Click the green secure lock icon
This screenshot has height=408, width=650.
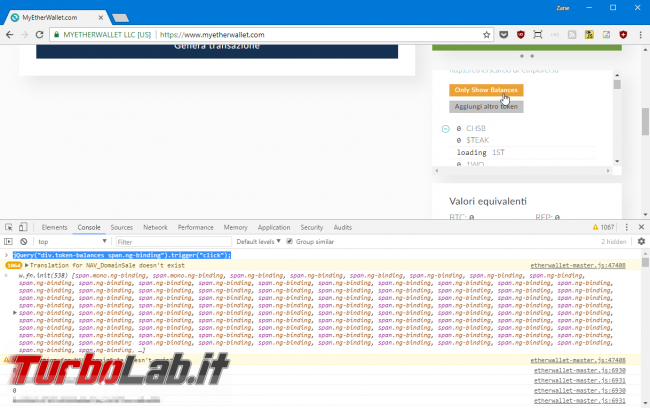56,35
